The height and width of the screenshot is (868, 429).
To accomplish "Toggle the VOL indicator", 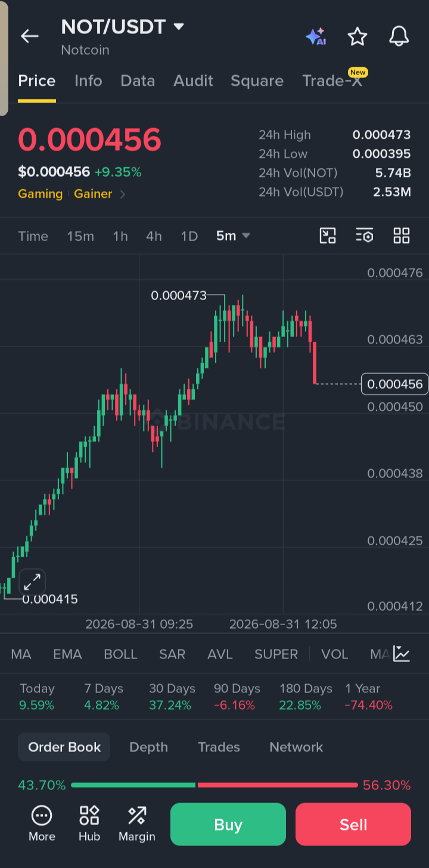I will [334, 654].
